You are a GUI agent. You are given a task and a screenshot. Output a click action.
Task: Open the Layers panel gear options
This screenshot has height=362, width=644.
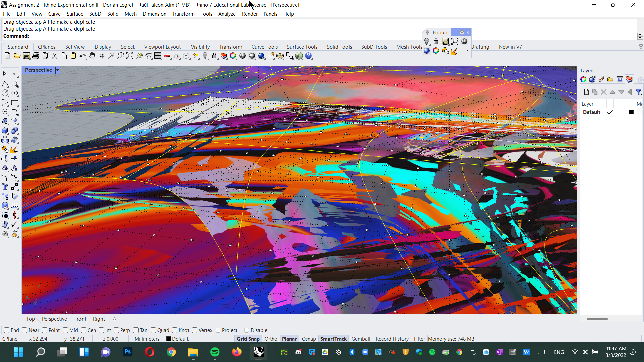(x=640, y=80)
